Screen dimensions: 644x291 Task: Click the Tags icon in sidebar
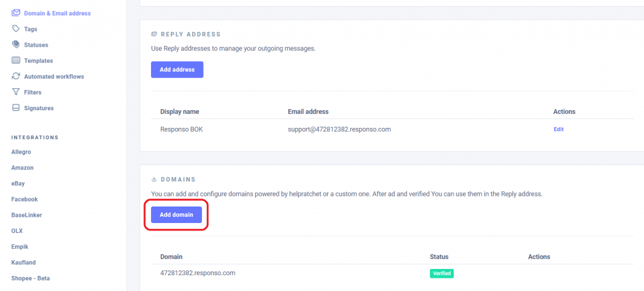[x=16, y=29]
